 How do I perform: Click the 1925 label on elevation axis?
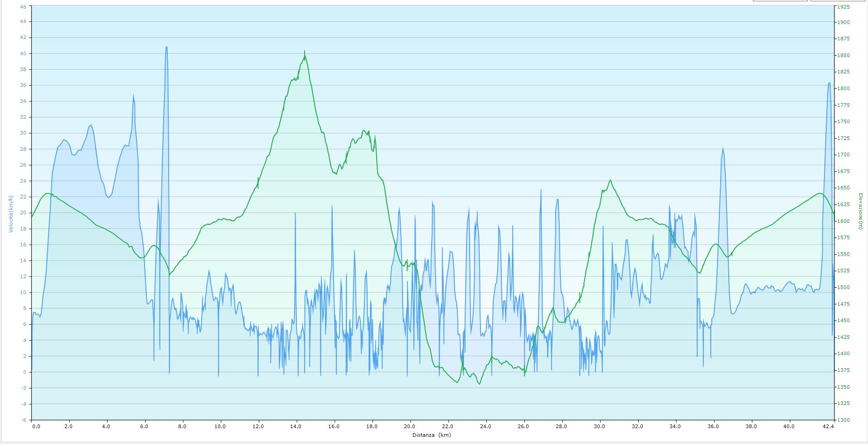tap(844, 7)
